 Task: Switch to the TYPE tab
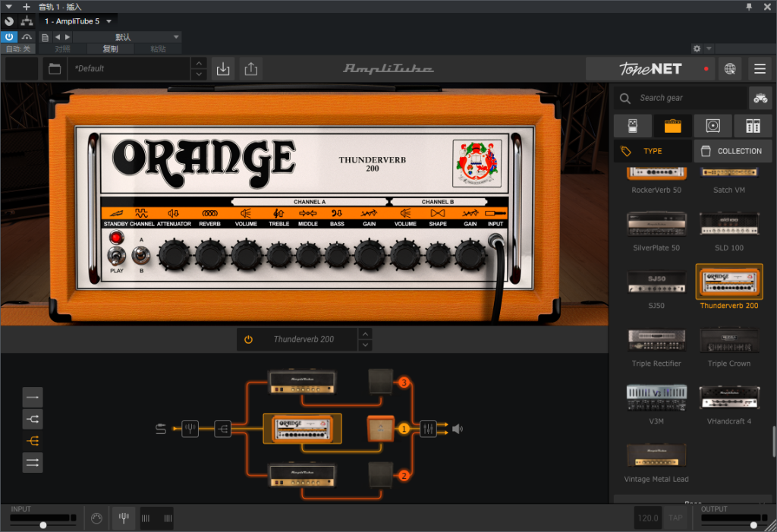point(653,151)
